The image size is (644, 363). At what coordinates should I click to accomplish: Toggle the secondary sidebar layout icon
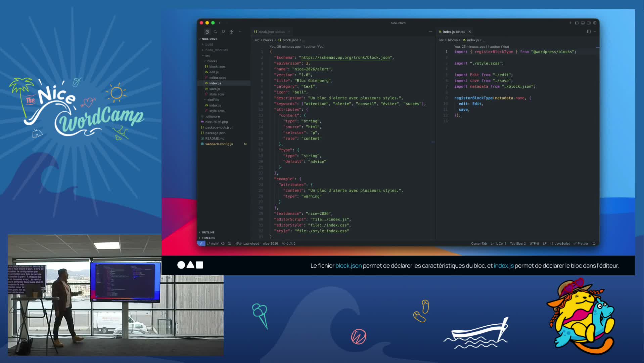tap(589, 23)
